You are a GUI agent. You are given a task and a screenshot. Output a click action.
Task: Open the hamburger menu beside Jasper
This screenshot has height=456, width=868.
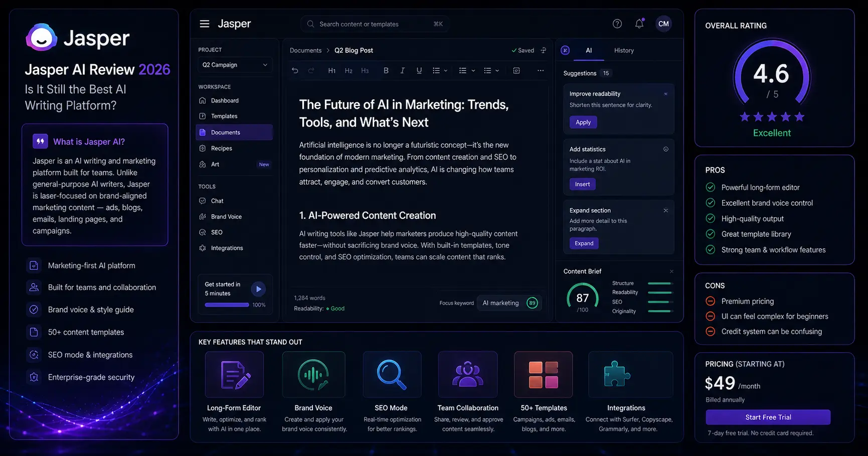pos(205,24)
